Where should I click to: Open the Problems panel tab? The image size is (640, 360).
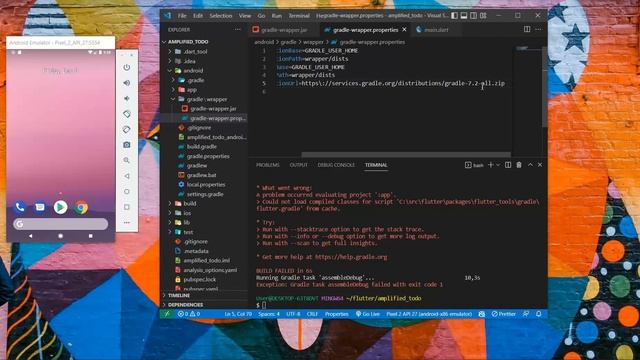tap(268, 165)
